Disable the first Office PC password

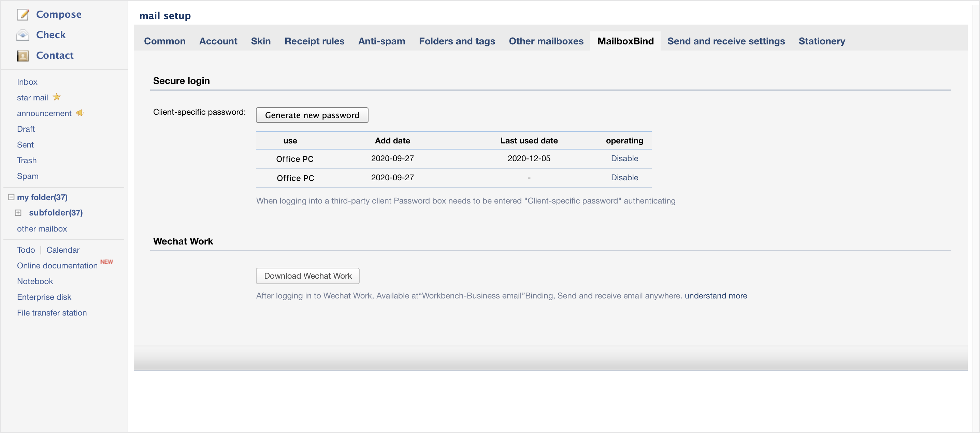624,158
